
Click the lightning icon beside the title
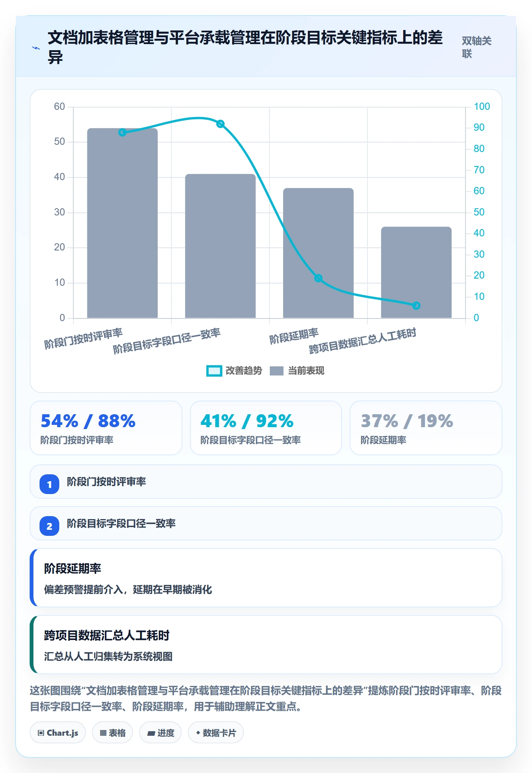click(36, 48)
